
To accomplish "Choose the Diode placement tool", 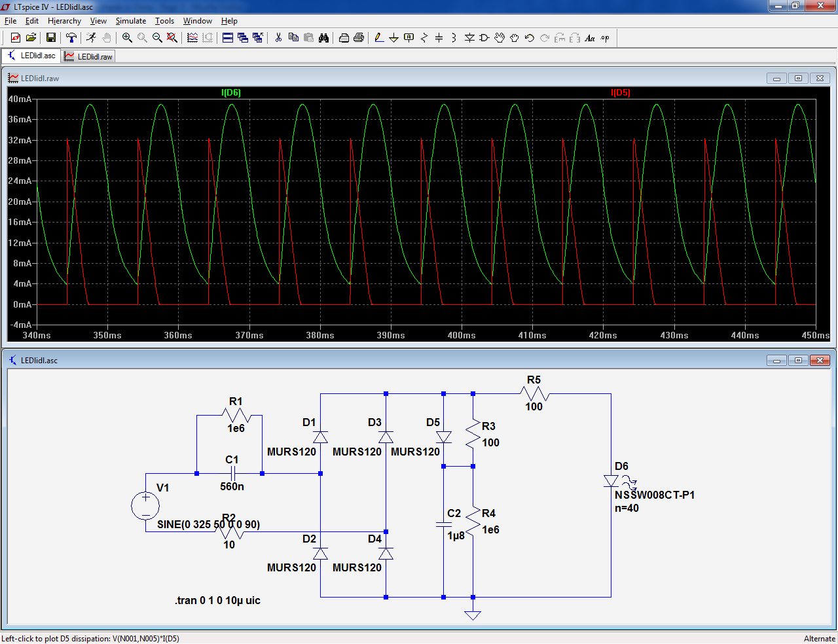I will (x=469, y=38).
